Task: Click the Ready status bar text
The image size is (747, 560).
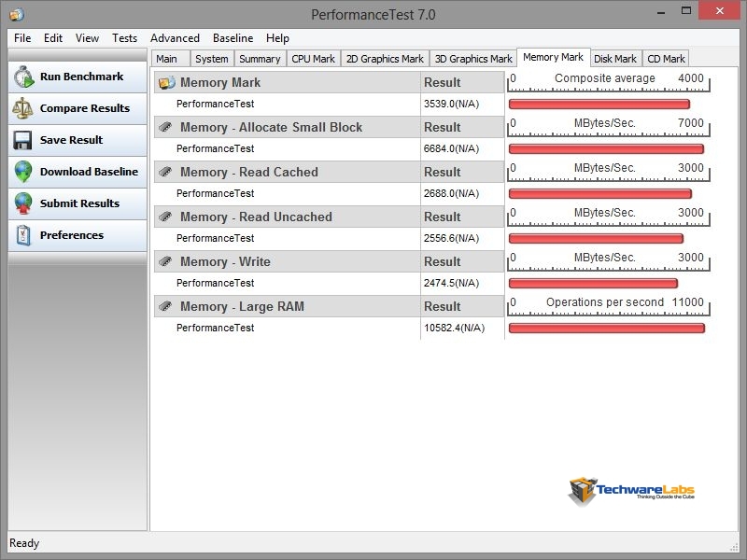Action: coord(24,543)
